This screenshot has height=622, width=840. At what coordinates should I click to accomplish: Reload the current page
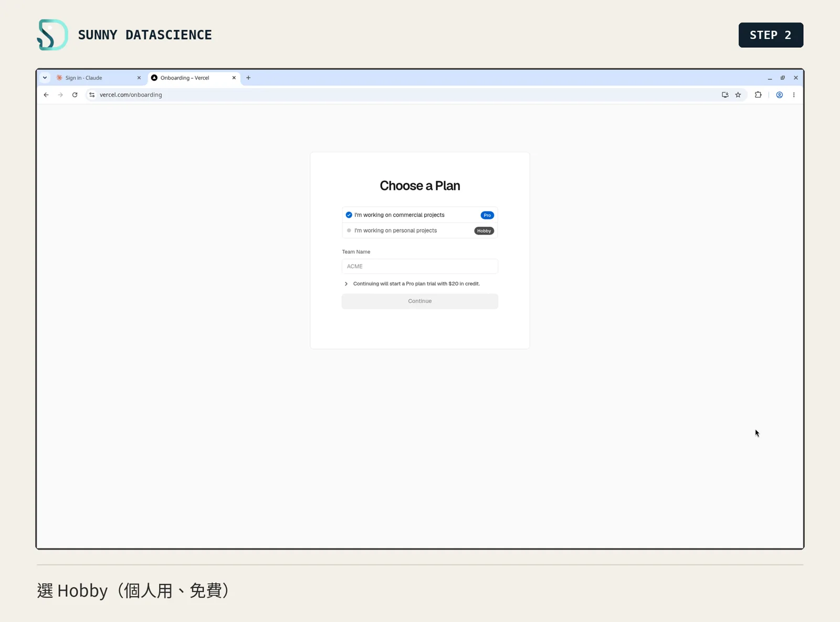point(75,95)
